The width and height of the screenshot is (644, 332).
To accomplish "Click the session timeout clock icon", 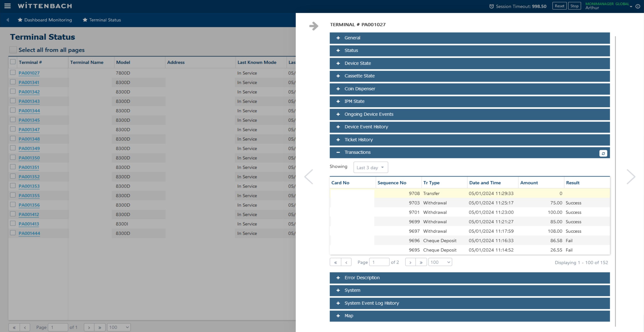I will (x=491, y=6).
